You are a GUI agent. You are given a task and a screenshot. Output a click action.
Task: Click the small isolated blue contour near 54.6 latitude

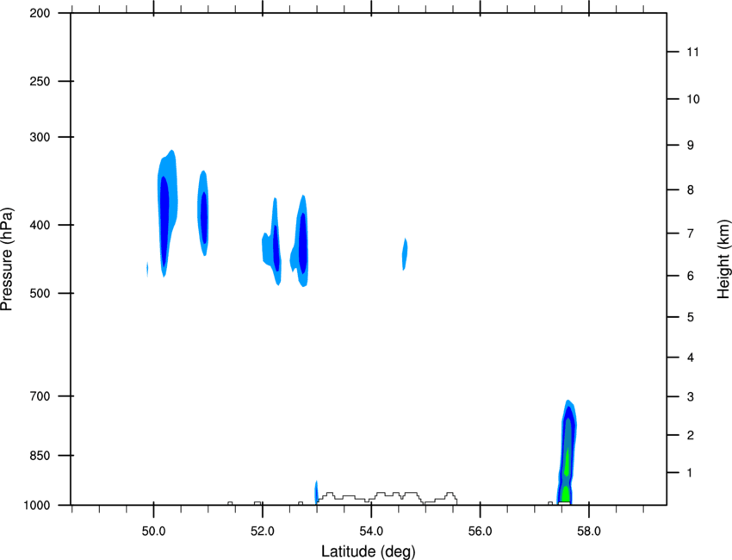click(x=405, y=254)
